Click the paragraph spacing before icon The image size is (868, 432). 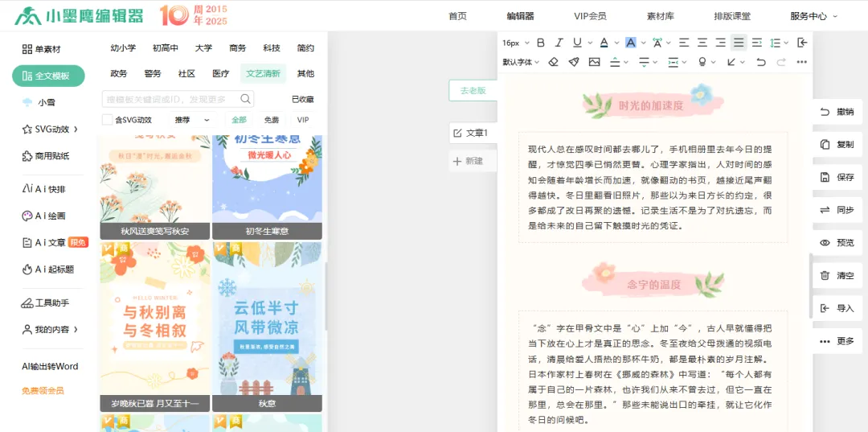(x=615, y=62)
